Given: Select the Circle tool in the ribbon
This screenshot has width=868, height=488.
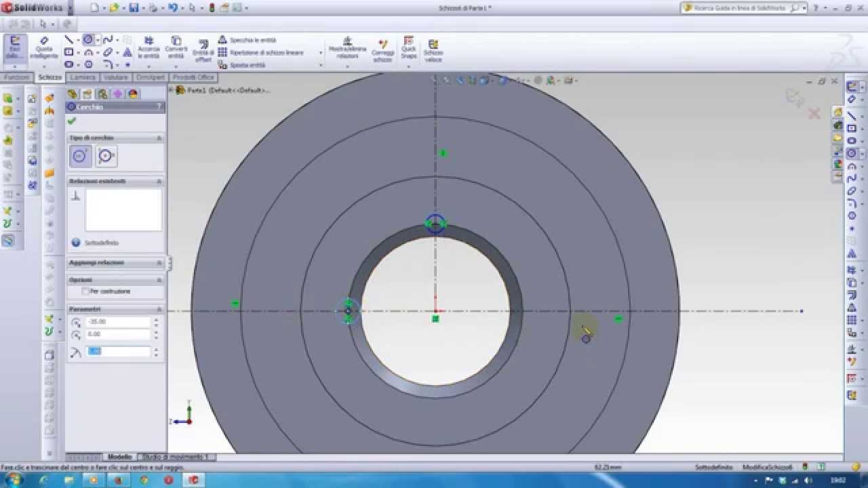Looking at the screenshot, I should [88, 40].
